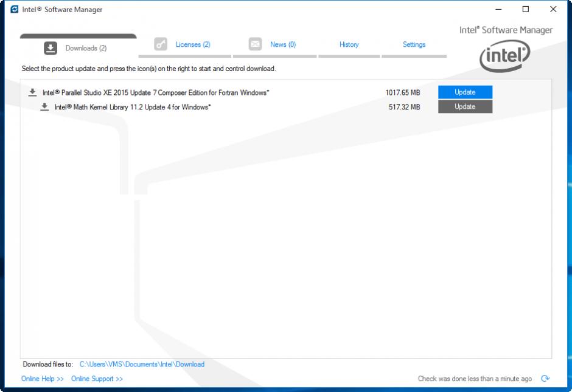Click the Intel Software Manager title bar icon
Screen dimensions: 572x392
click(14, 9)
